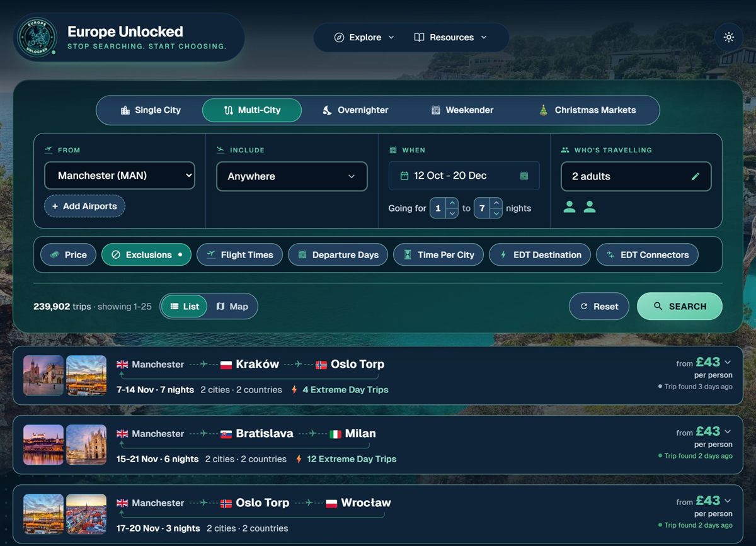The image size is (756, 546).
Task: Click the pencil edit icon for travellers
Action: 696,176
